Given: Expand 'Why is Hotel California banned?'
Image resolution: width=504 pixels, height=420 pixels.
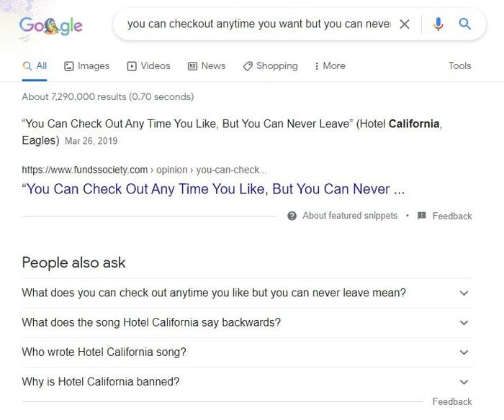Looking at the screenshot, I should coord(247,382).
